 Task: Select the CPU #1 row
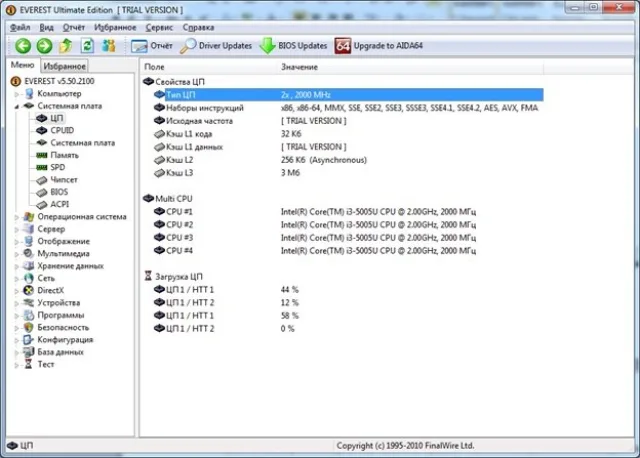coord(348,212)
